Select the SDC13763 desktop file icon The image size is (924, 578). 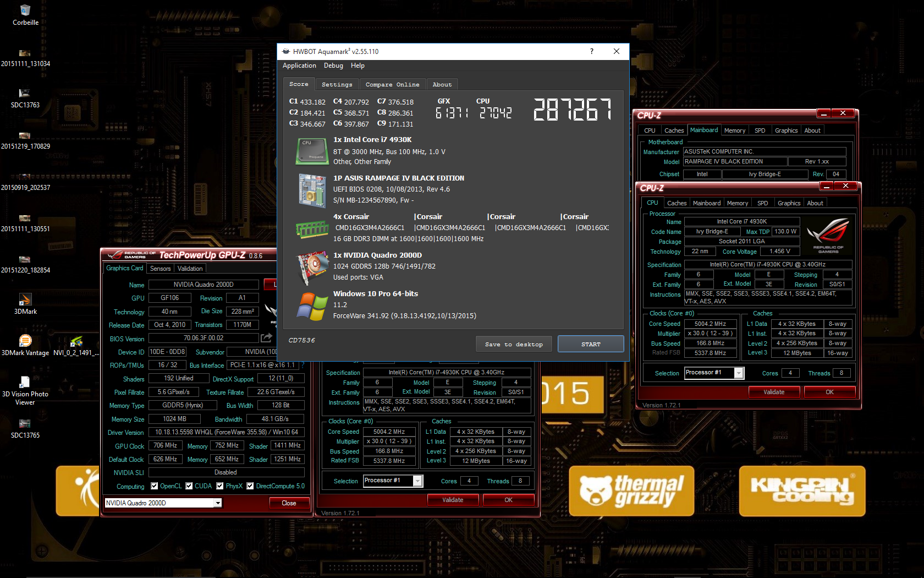pos(25,94)
